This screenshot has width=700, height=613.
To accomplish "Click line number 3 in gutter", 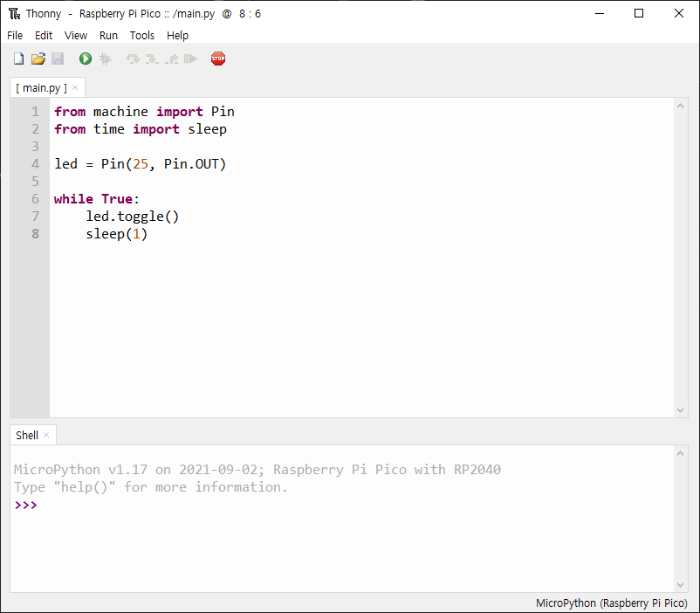I will pos(35,147).
